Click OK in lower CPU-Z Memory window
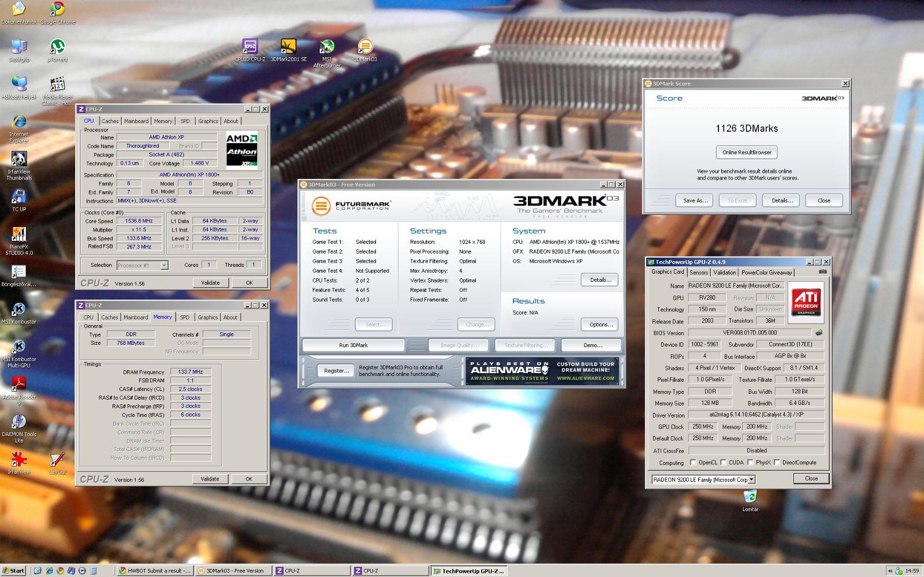 click(249, 479)
